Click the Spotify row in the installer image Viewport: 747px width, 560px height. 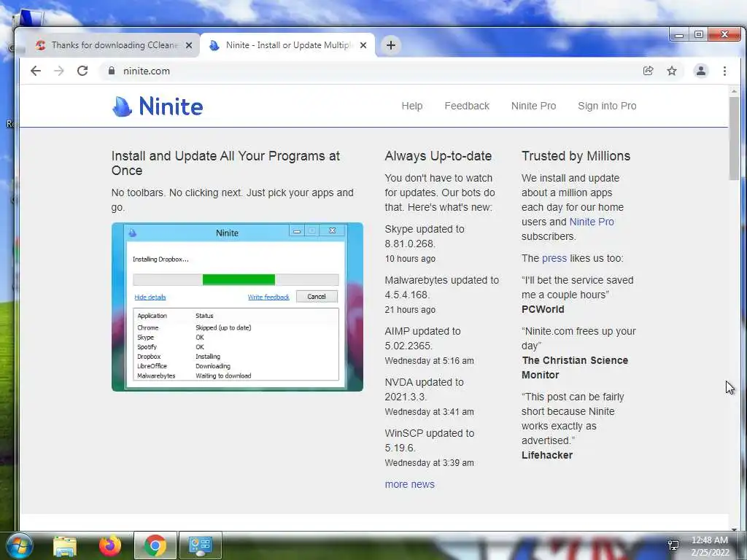[x=237, y=347]
